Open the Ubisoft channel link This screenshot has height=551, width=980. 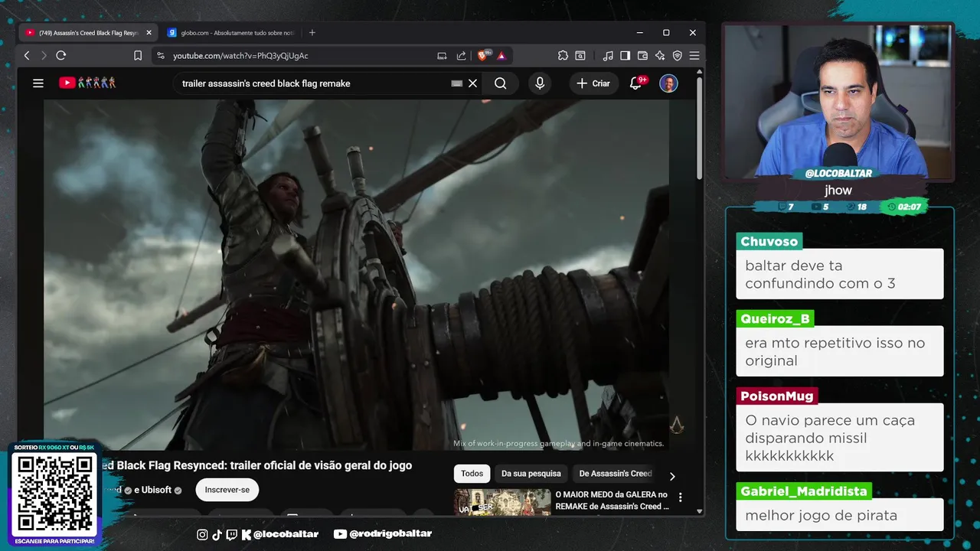coord(157,490)
